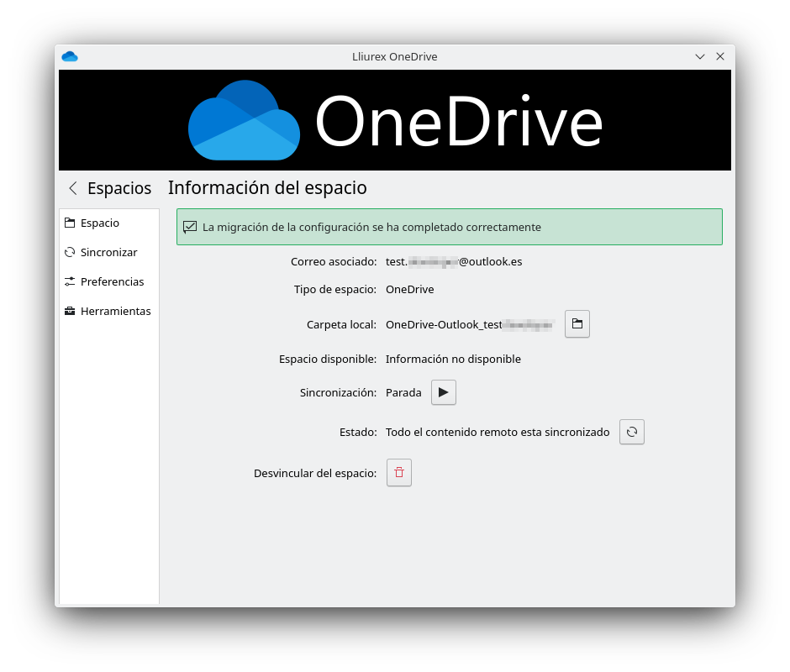Go back using the arrow beside Espacios
Viewport: 790px width, 672px height.
(x=73, y=188)
